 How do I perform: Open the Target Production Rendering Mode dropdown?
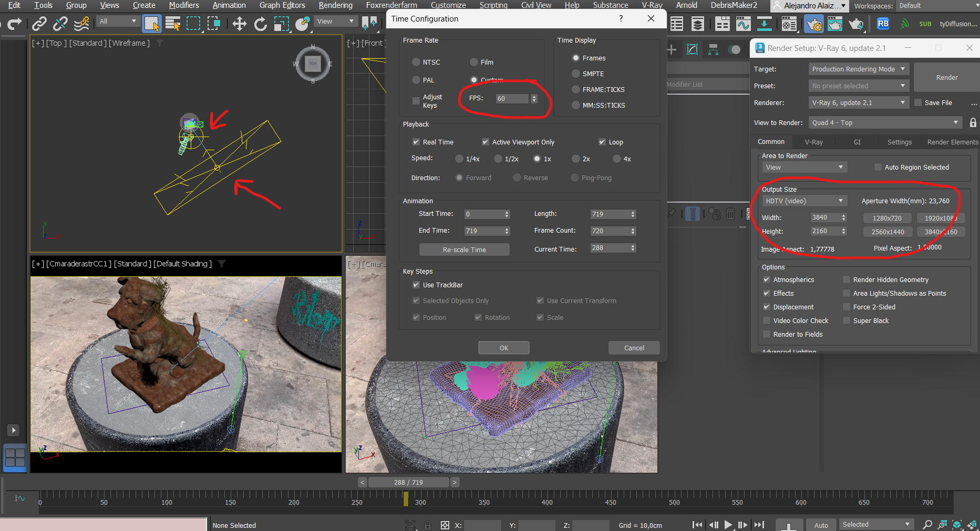859,69
